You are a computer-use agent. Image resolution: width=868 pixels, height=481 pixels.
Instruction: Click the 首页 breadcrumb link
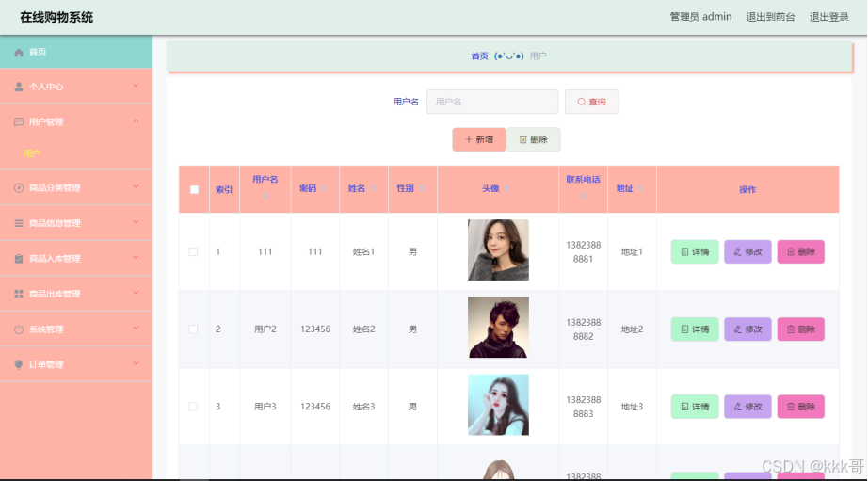coord(479,56)
